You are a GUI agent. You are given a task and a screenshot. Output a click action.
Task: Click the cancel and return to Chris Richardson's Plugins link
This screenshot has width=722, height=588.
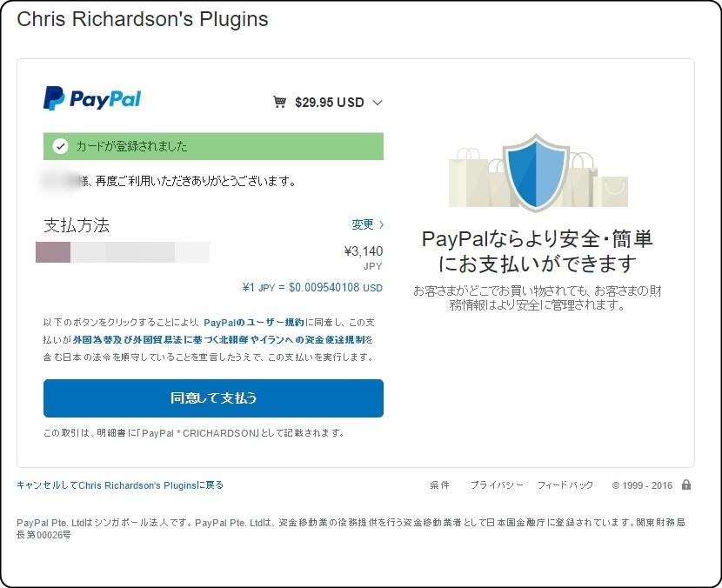(x=120, y=484)
